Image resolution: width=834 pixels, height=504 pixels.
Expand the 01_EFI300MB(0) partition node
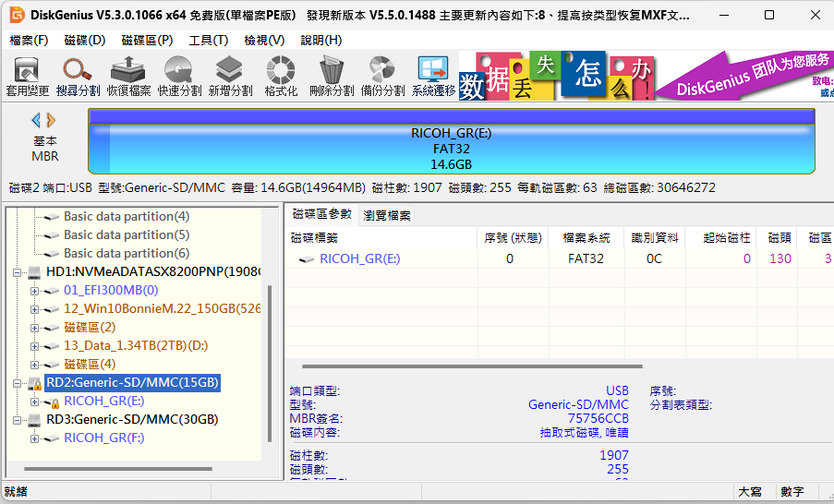pyautogui.click(x=34, y=292)
